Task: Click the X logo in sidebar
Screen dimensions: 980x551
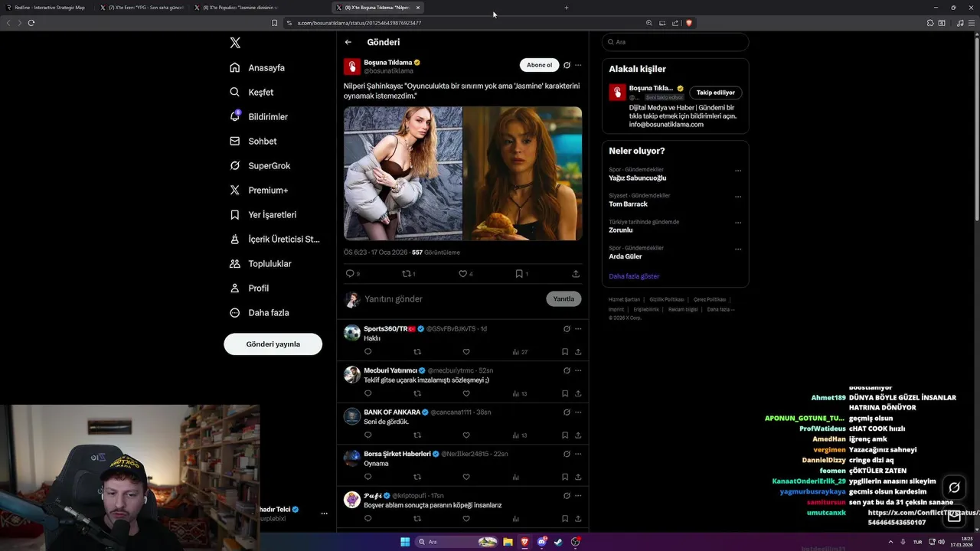Action: pyautogui.click(x=235, y=43)
